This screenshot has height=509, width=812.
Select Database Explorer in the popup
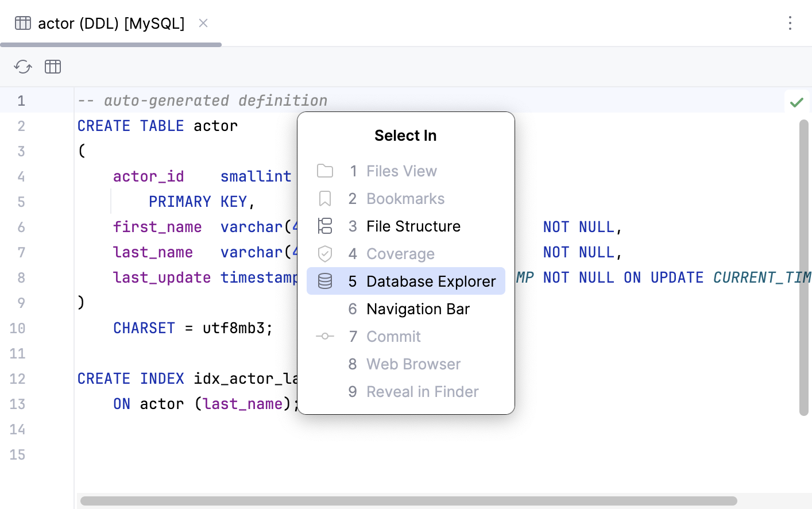point(431,281)
